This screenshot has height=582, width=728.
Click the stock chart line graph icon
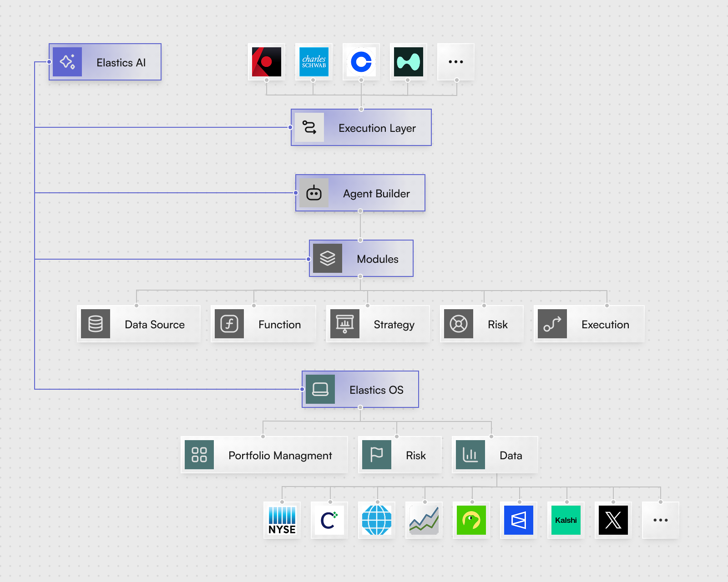(424, 520)
